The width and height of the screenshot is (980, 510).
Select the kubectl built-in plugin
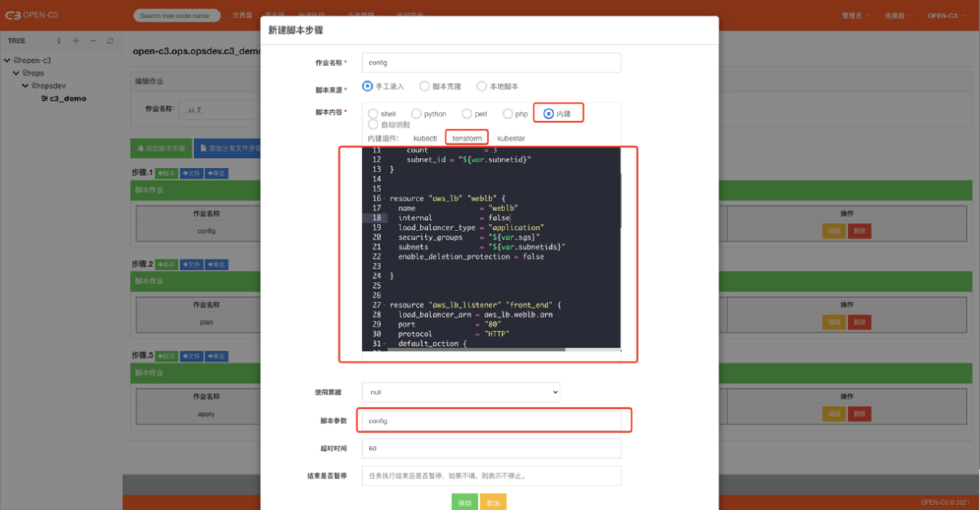(425, 138)
